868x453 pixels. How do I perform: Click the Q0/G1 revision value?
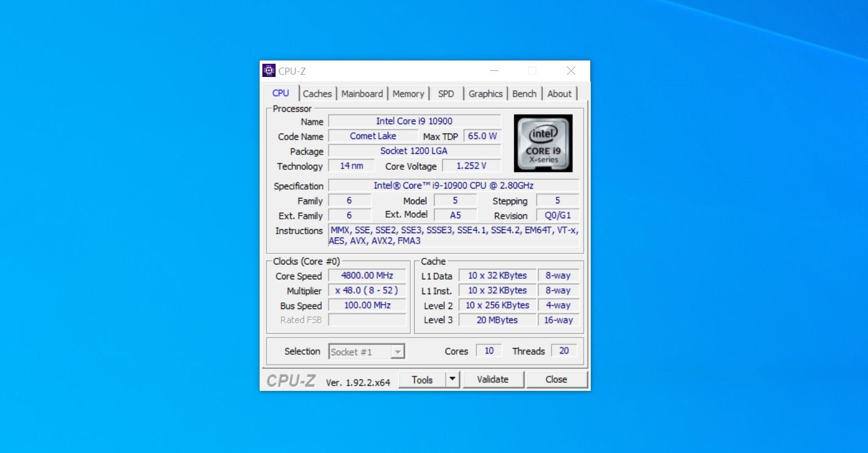[558, 215]
